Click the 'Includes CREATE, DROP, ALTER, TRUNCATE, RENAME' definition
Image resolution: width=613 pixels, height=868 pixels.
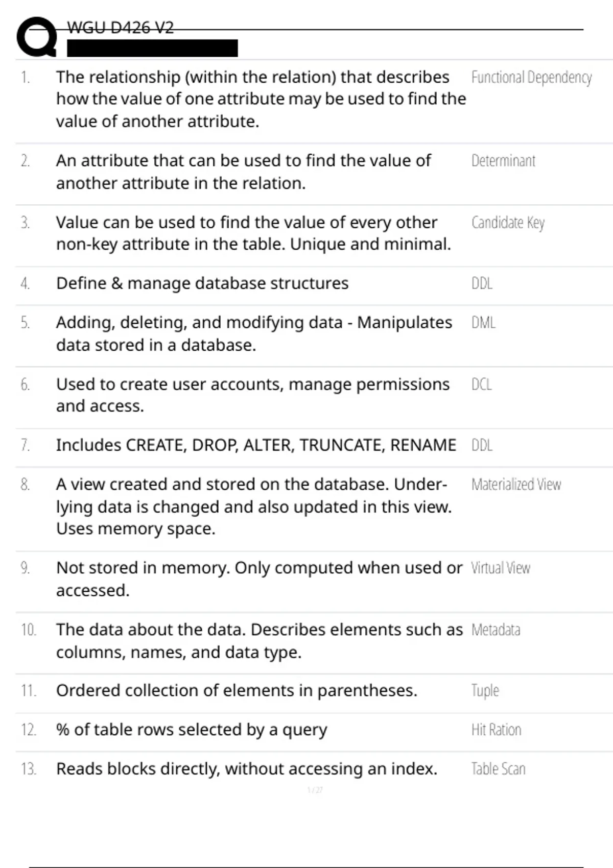click(x=256, y=445)
